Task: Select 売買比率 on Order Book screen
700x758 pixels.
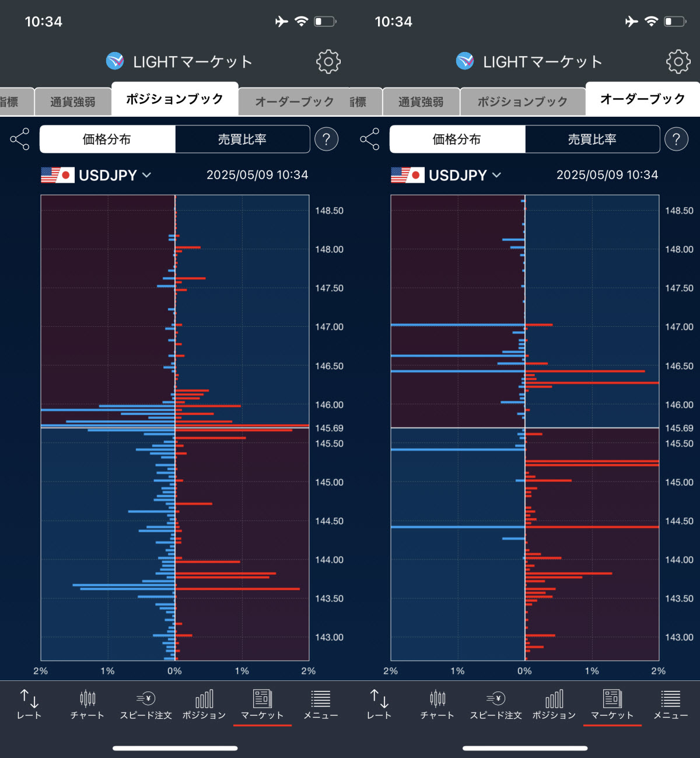Action: click(592, 139)
